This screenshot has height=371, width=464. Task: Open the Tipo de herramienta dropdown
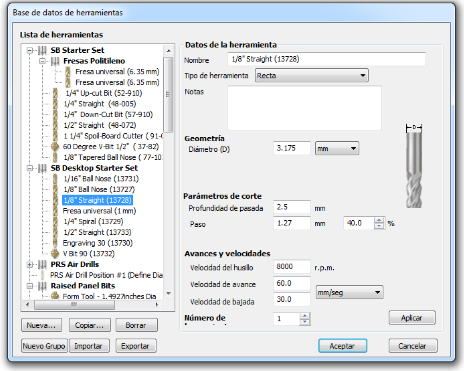[x=312, y=76]
